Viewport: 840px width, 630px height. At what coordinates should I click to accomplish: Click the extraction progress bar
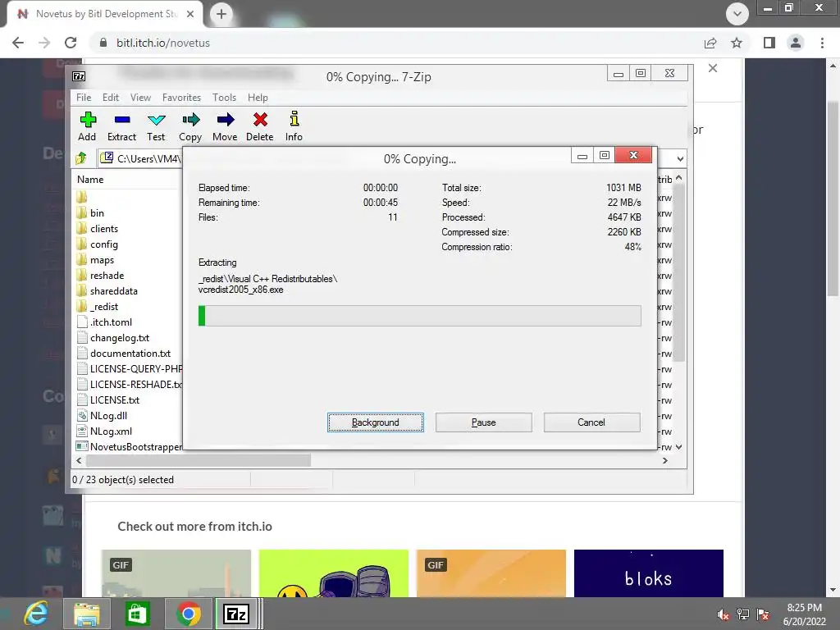[419, 316]
